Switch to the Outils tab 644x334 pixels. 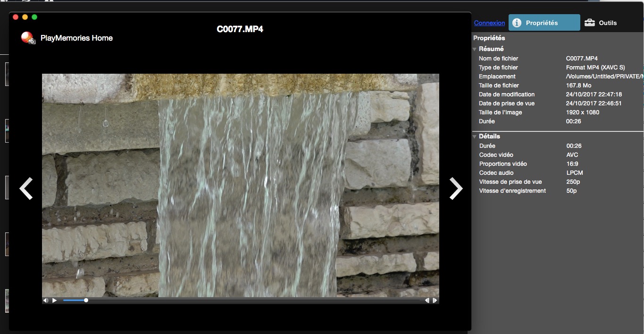click(x=607, y=23)
